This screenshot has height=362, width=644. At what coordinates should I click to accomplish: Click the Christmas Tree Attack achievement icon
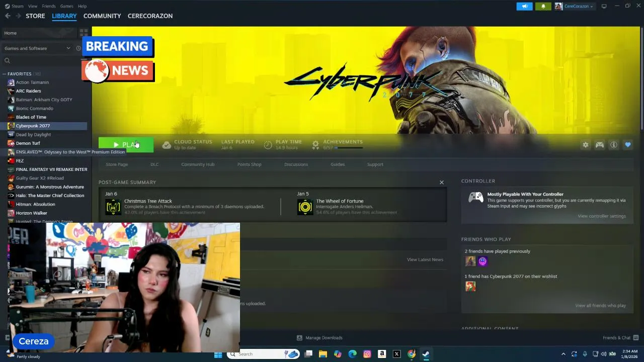(x=113, y=207)
